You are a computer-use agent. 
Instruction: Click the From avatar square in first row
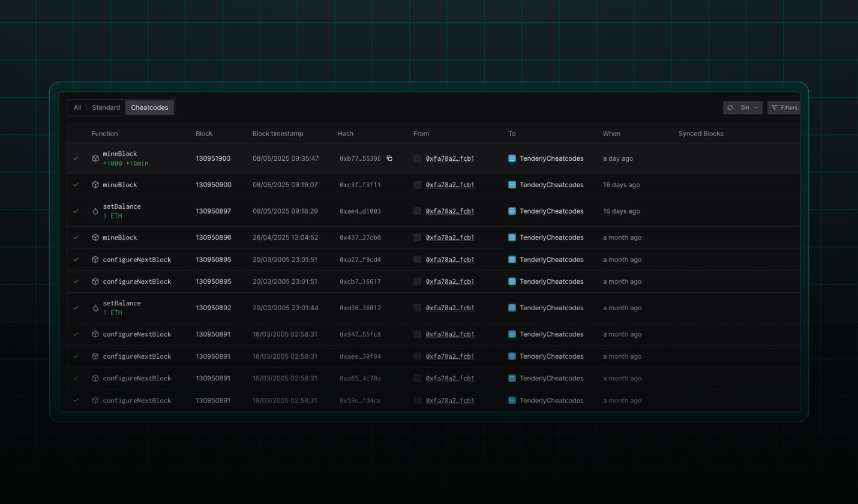pyautogui.click(x=418, y=158)
